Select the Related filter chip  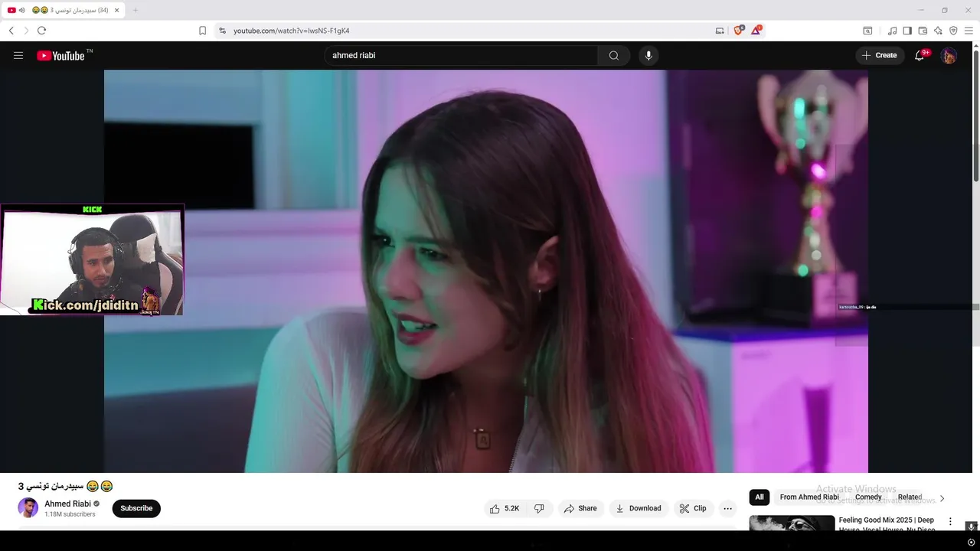pyautogui.click(x=910, y=497)
